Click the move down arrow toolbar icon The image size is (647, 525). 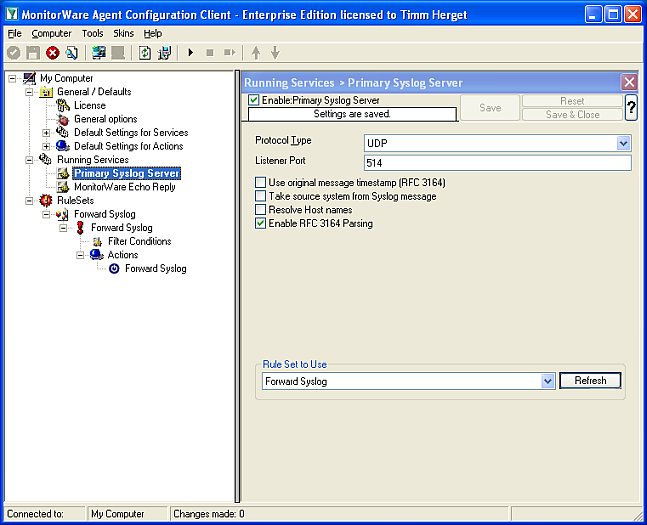(275, 52)
